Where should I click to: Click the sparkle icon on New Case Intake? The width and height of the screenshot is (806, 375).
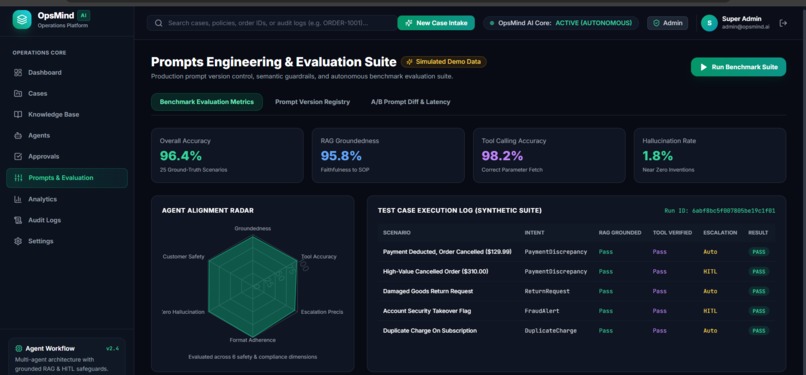pyautogui.click(x=409, y=23)
